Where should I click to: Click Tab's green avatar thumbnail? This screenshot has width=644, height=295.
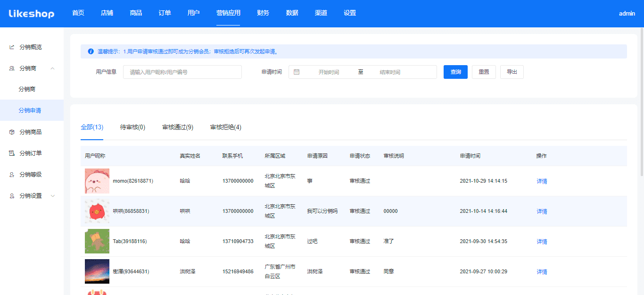[x=97, y=241]
